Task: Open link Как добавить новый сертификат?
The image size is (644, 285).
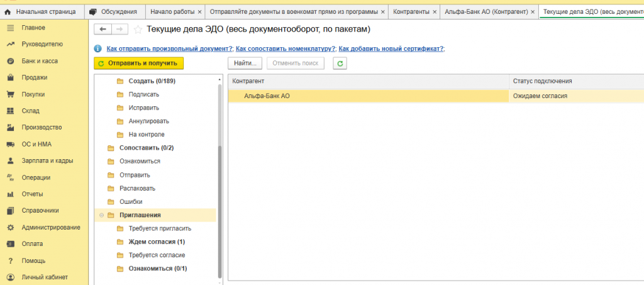Action: (391, 48)
